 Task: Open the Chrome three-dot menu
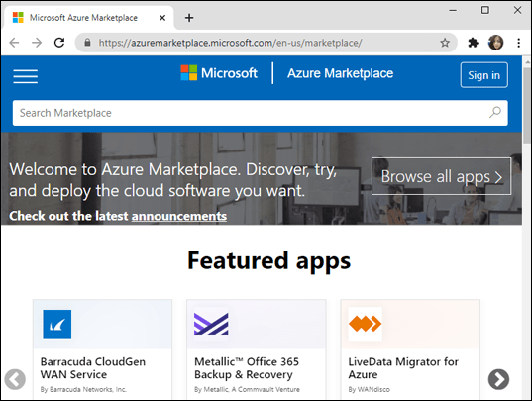pyautogui.click(x=518, y=43)
